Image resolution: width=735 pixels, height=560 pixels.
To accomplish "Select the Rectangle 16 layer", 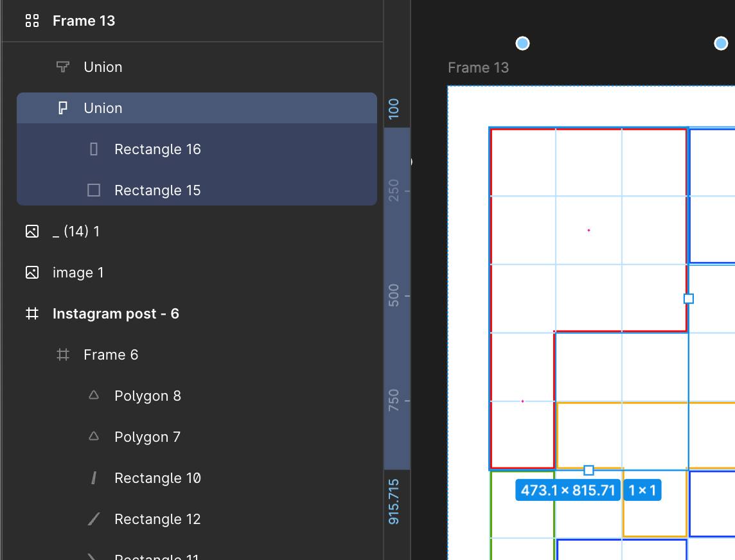I will pyautogui.click(x=157, y=149).
